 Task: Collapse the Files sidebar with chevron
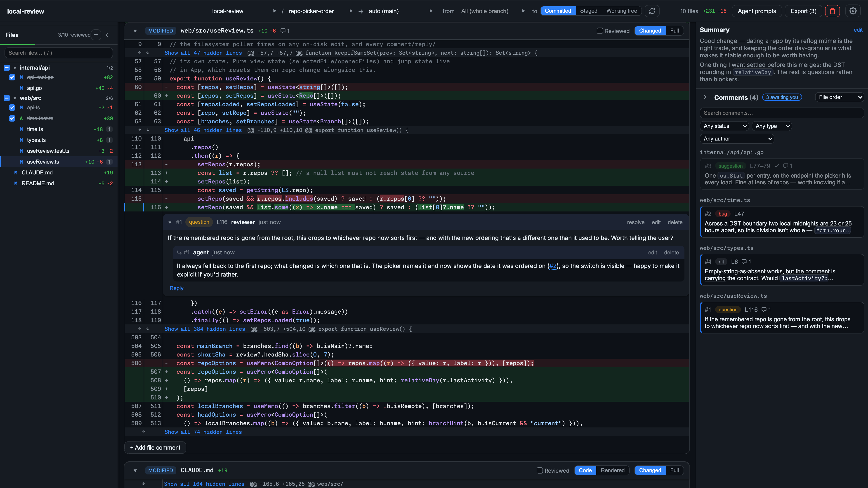(107, 35)
